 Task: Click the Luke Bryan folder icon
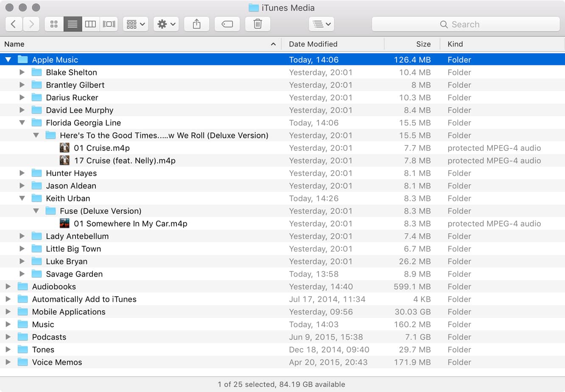37,261
